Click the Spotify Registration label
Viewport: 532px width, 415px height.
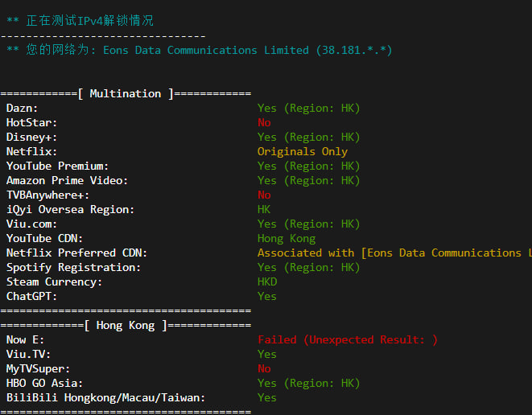[x=74, y=268]
